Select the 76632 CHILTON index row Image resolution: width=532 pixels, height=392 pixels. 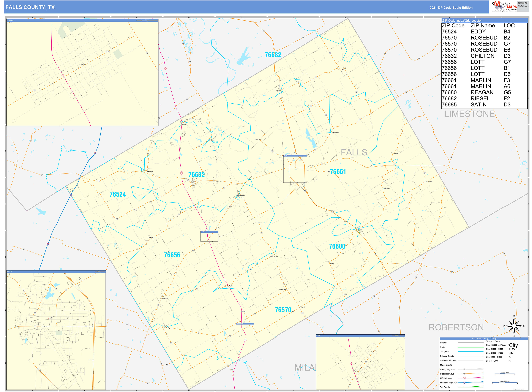pos(484,56)
